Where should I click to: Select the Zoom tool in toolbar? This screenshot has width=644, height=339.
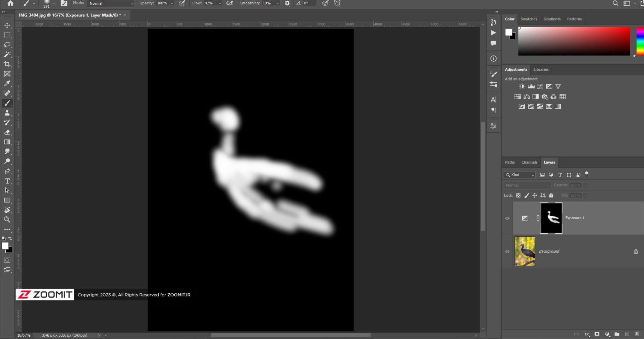point(7,220)
